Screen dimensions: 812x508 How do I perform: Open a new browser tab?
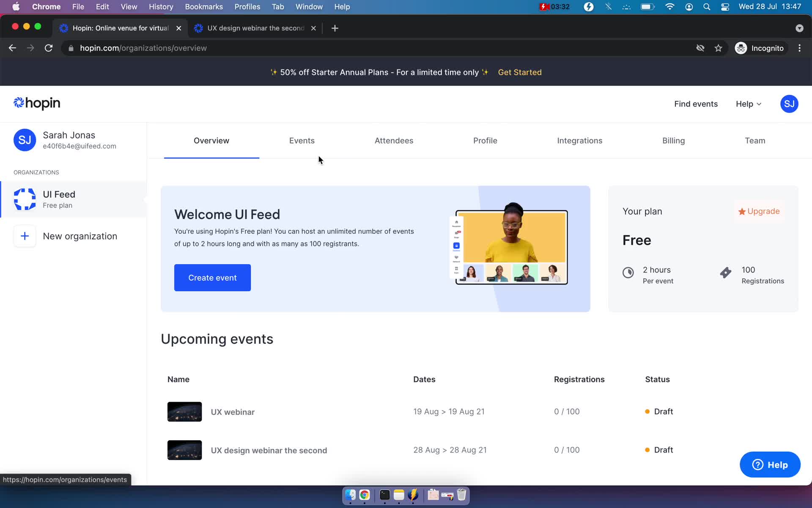tap(335, 28)
